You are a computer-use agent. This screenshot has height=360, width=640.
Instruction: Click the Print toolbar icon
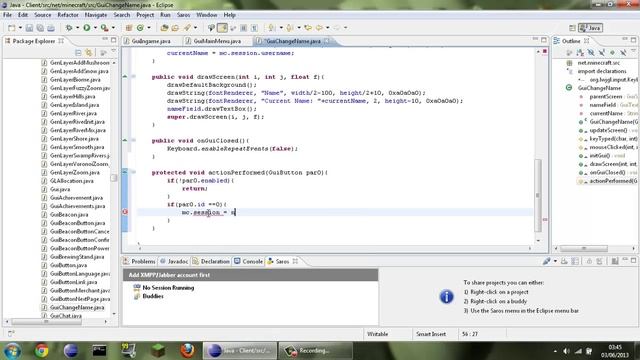click(51, 28)
